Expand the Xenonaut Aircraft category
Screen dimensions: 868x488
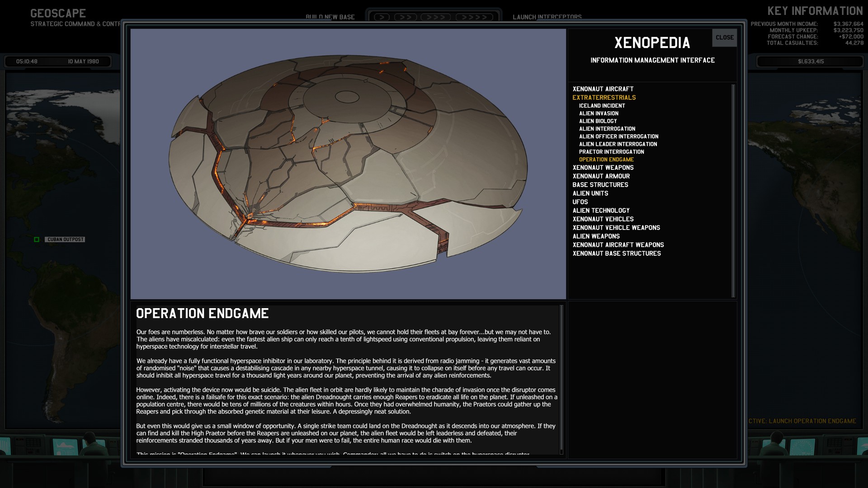tap(603, 89)
